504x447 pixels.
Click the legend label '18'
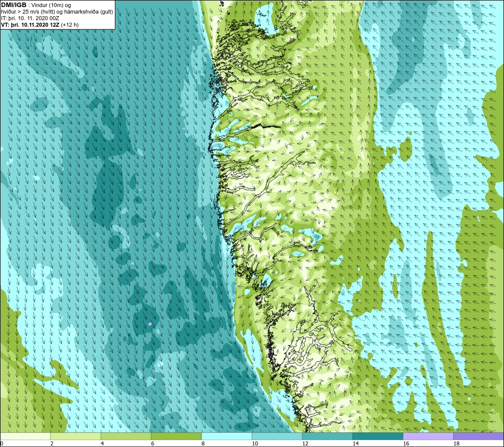tap(457, 444)
